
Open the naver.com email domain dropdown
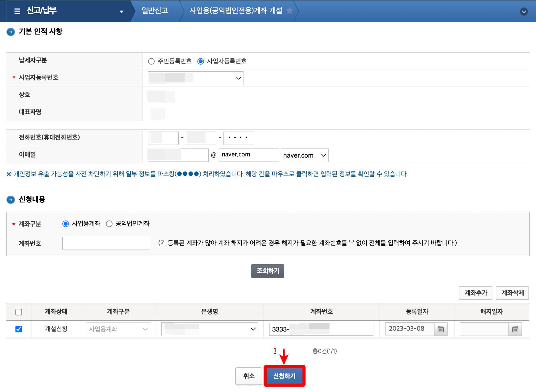click(x=323, y=155)
